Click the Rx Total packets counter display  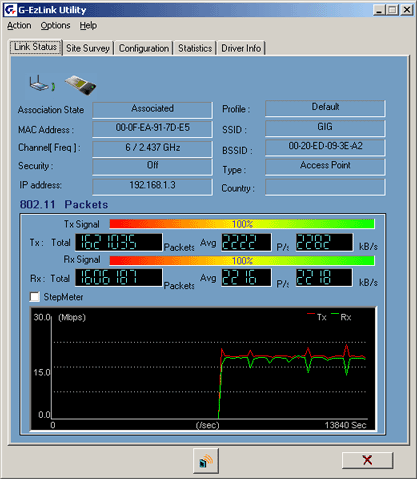[x=119, y=277]
